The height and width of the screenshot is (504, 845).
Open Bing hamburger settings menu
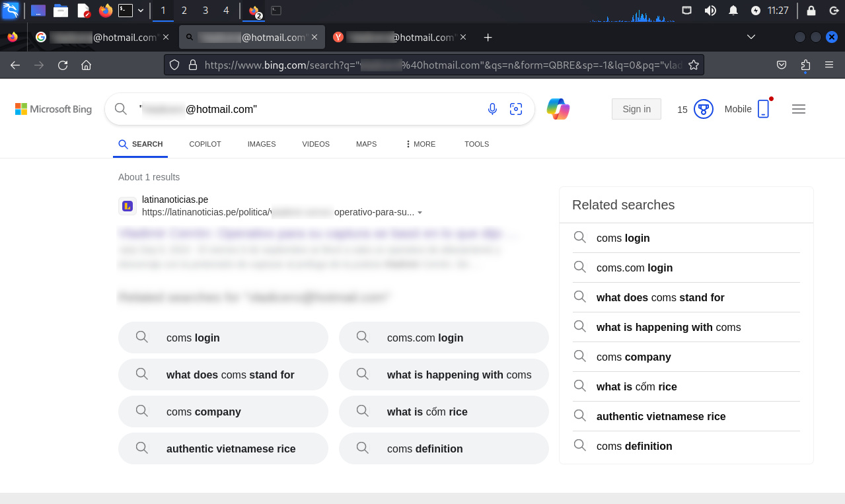tap(798, 110)
